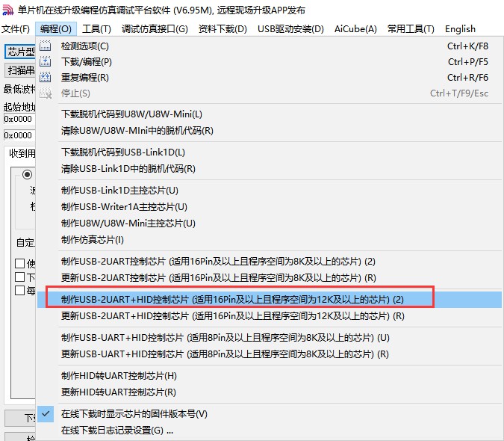Select 重复编程(R) menu entry
This screenshot has height=441, width=504.
click(270, 78)
